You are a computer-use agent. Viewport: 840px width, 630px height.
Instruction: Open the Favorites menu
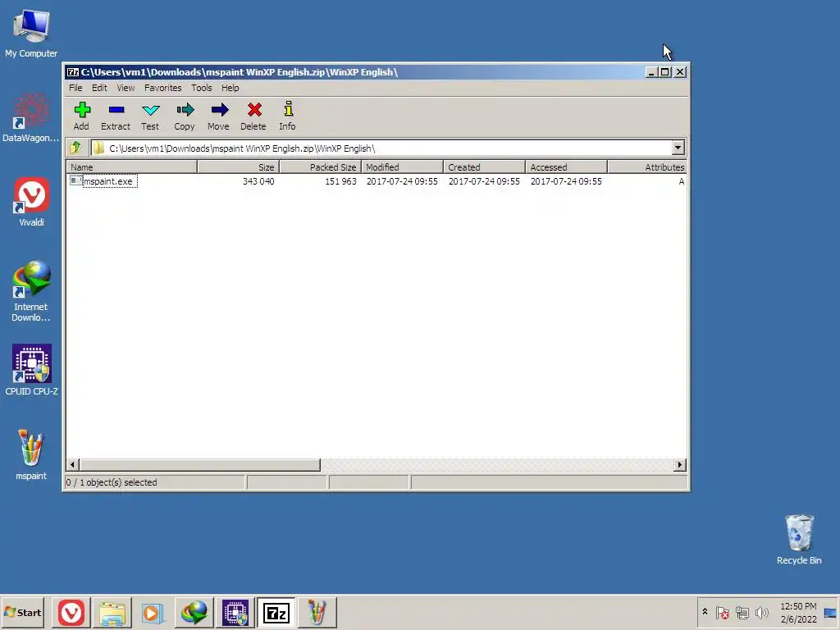click(163, 88)
